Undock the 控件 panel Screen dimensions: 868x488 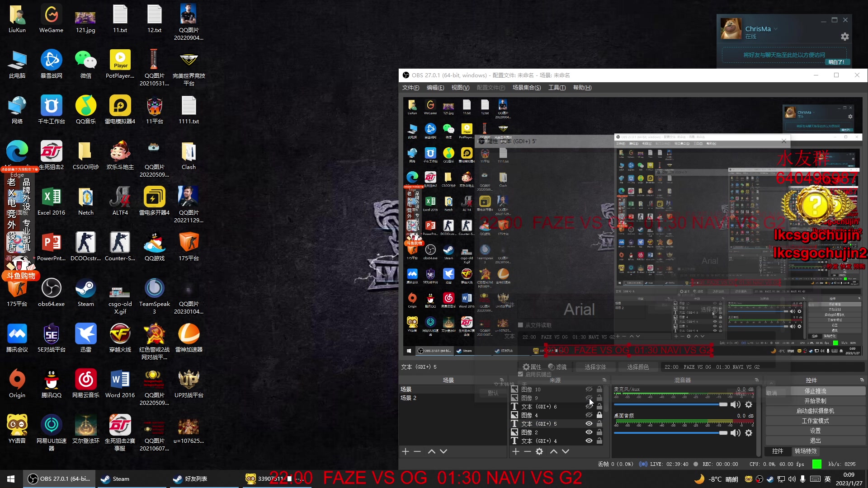click(x=862, y=380)
